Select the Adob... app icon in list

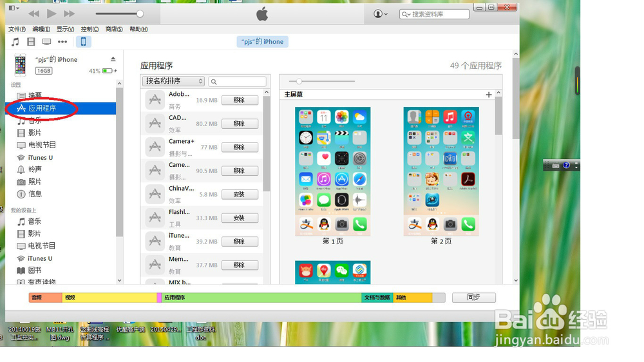coord(155,100)
